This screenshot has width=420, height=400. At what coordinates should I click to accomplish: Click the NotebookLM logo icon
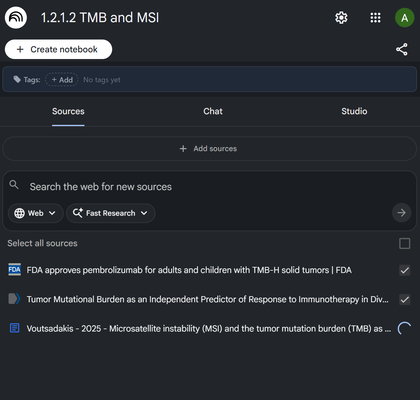point(16,17)
